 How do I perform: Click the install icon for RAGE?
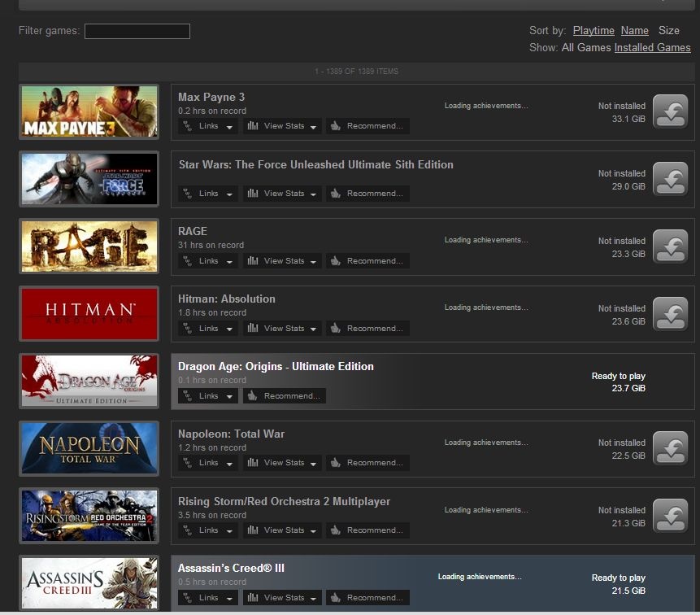click(x=670, y=246)
